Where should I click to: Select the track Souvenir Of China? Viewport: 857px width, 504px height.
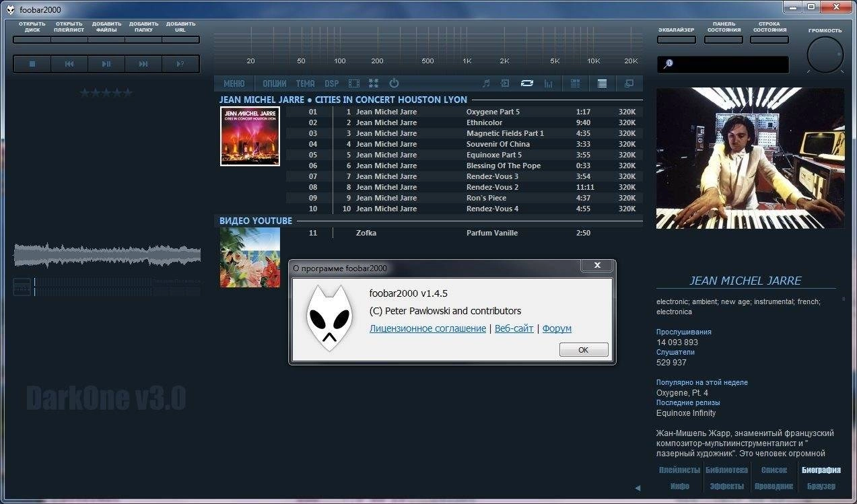click(x=465, y=144)
